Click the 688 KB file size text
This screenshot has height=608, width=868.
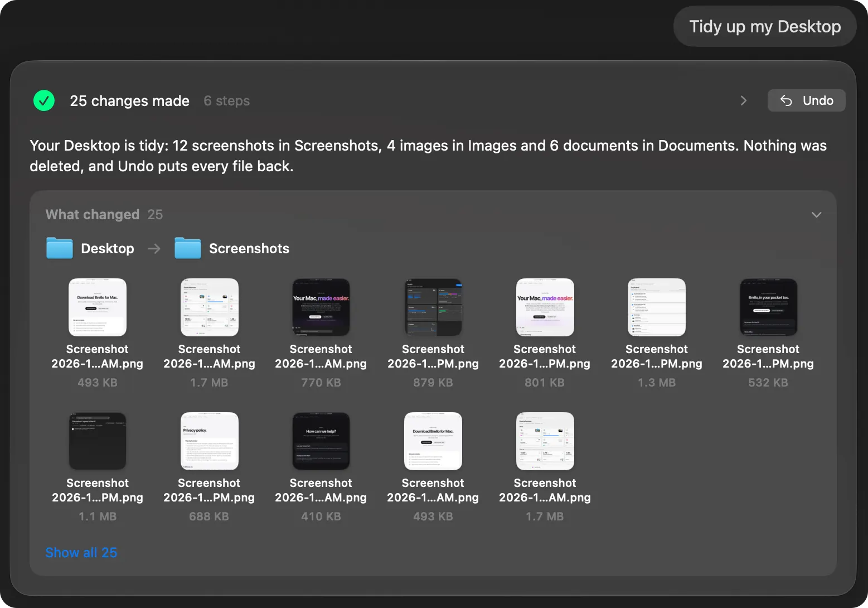209,517
